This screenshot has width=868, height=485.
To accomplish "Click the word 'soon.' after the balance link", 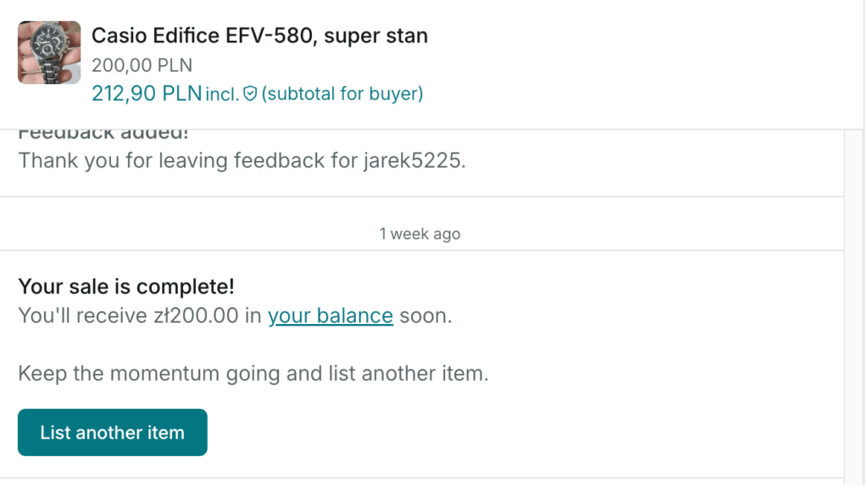I will coord(426,315).
